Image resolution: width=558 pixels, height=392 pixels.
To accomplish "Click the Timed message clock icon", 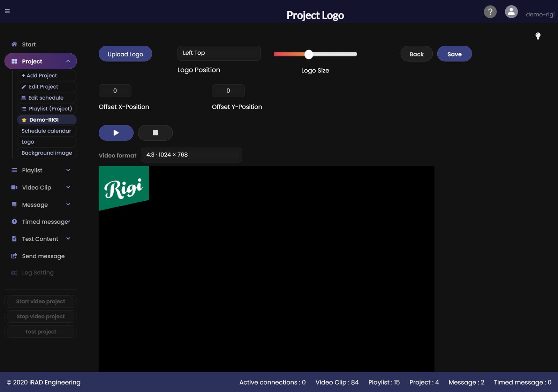I will tap(14, 222).
